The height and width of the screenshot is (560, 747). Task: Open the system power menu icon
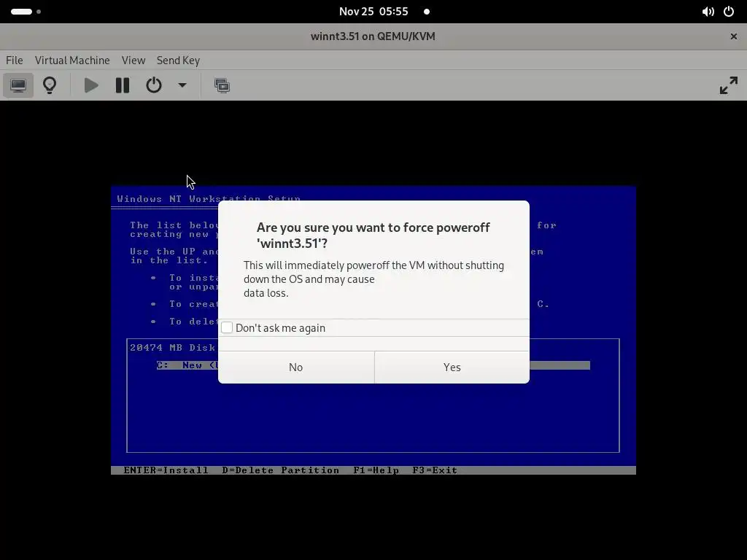[x=729, y=12]
